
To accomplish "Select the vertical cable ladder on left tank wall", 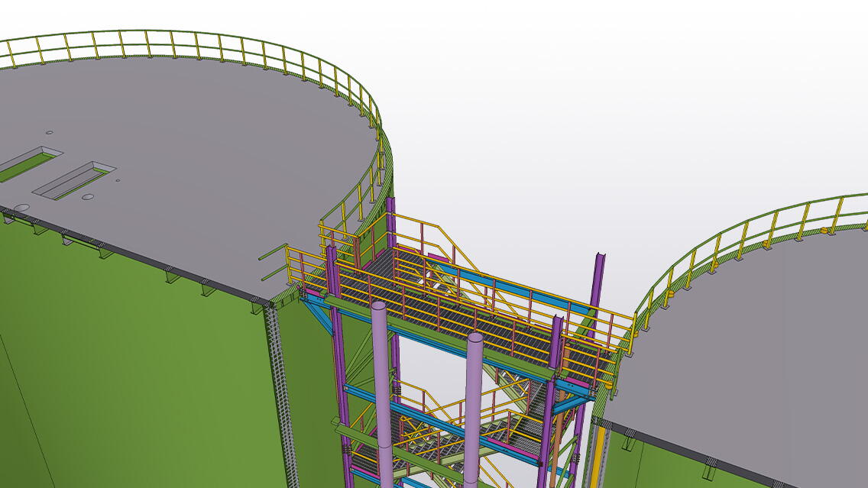I will click(281, 396).
